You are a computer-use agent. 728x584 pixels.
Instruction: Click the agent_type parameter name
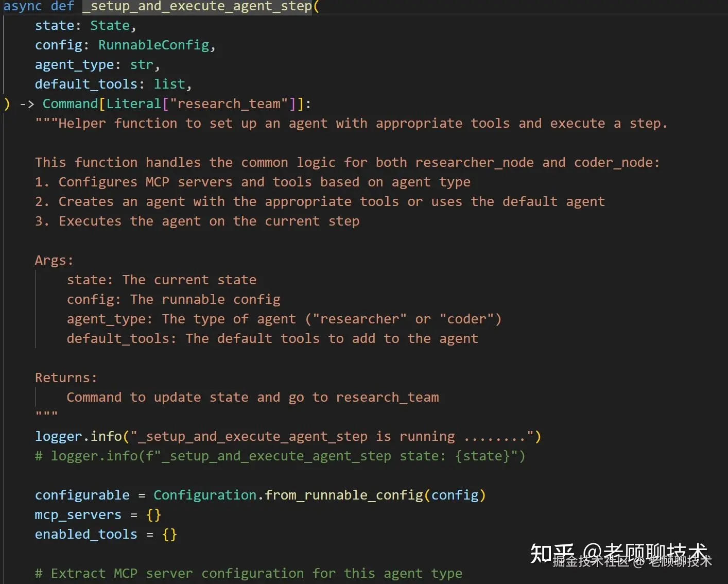[74, 65]
